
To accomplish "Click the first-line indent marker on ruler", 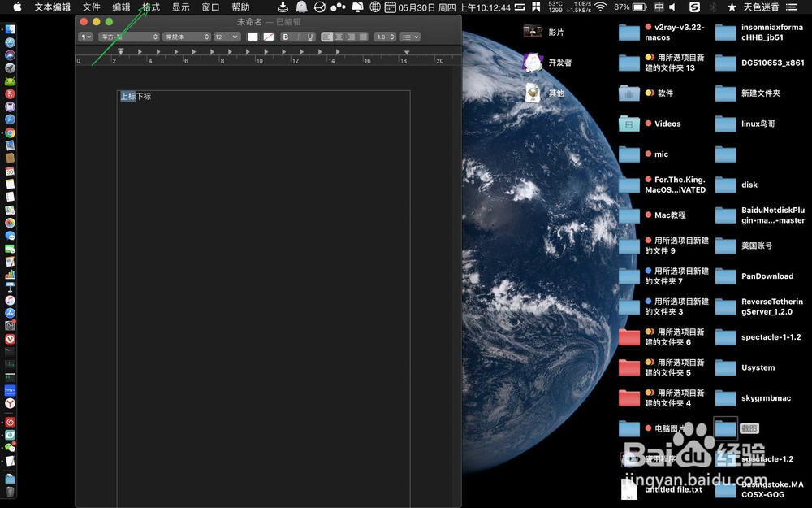I will point(121,50).
